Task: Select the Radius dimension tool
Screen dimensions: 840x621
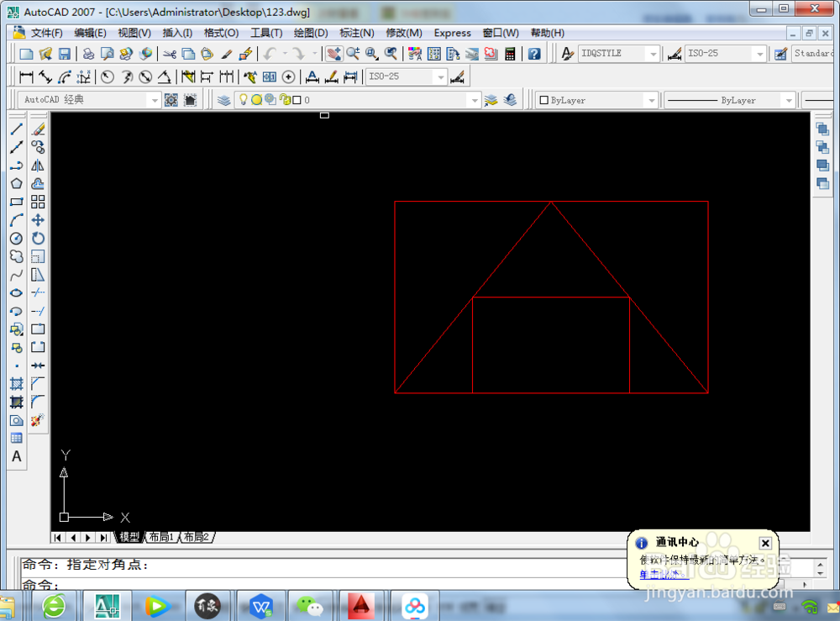Action: 108,76
